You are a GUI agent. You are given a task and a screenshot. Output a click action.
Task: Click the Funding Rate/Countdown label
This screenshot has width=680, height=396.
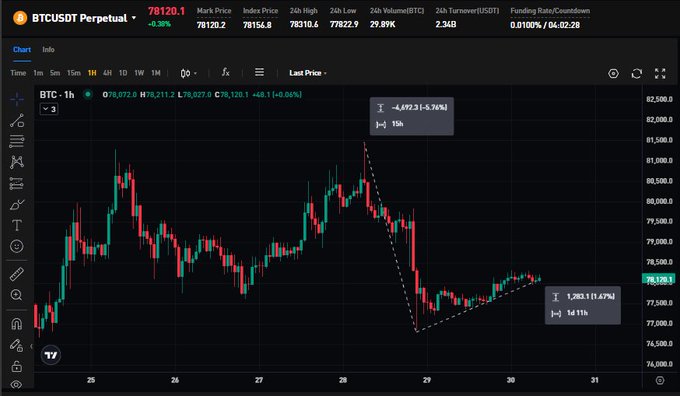point(550,10)
